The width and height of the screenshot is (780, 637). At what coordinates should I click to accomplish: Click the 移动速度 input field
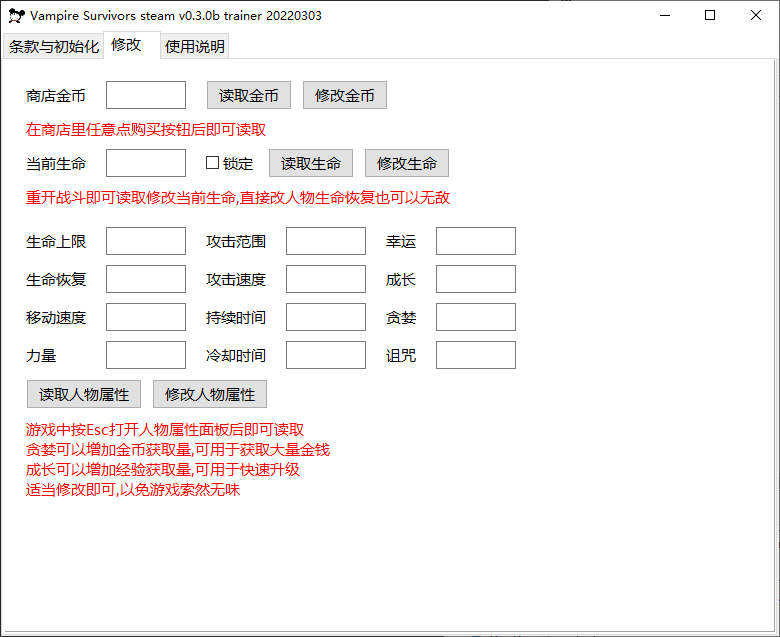146,317
